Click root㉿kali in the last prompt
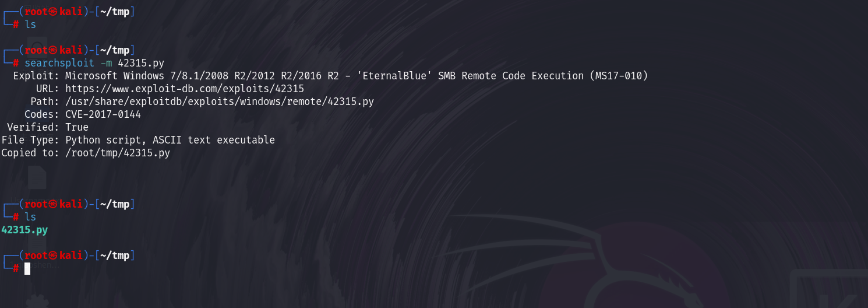This screenshot has width=868, height=308. (54, 256)
